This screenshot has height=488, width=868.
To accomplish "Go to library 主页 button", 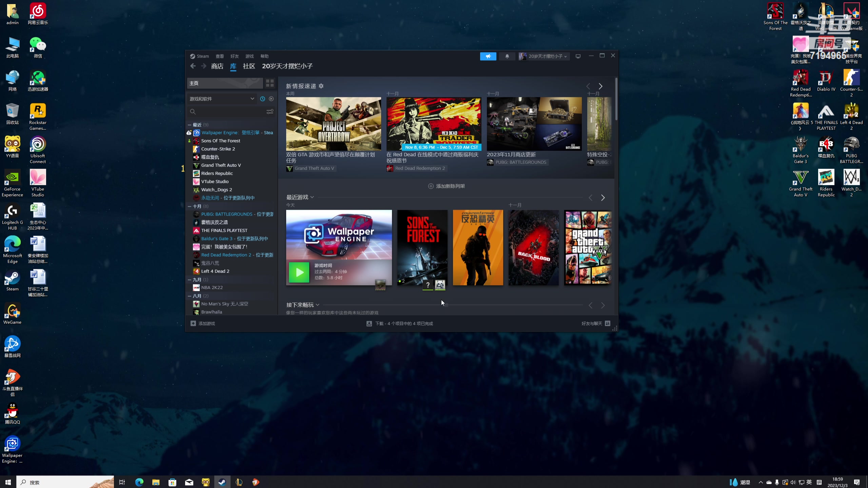I will point(225,83).
